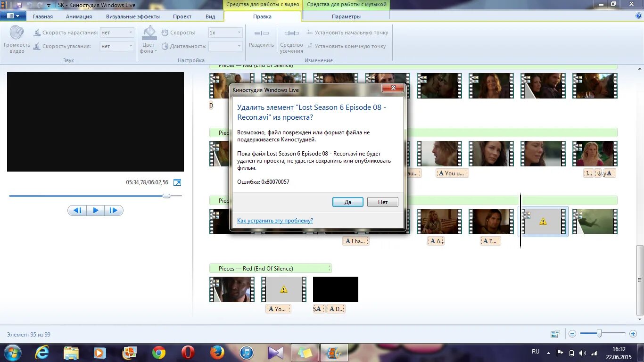This screenshot has height=362, width=644.
Task: Click the bottom "Pieces — Red (End Of Silence)" music track
Action: pyautogui.click(x=271, y=268)
